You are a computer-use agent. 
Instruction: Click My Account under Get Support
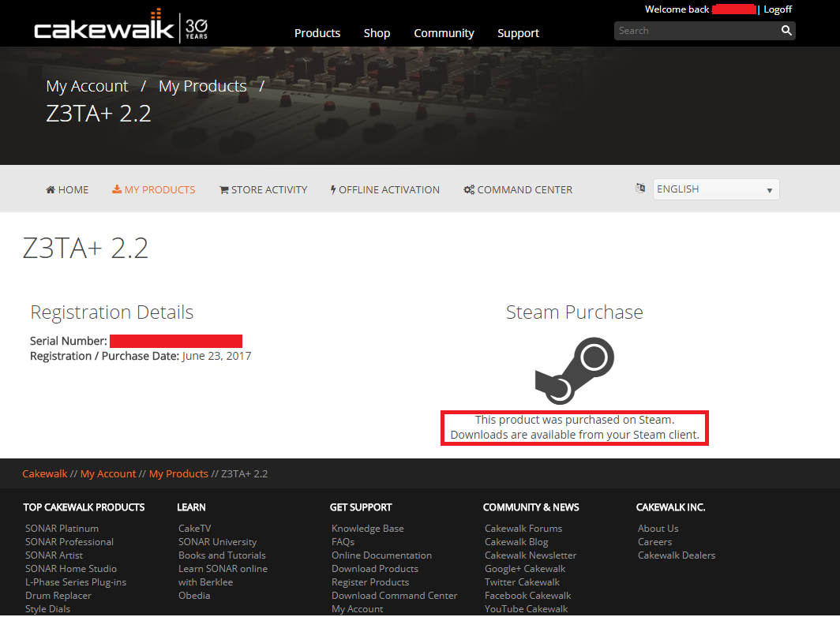(358, 608)
